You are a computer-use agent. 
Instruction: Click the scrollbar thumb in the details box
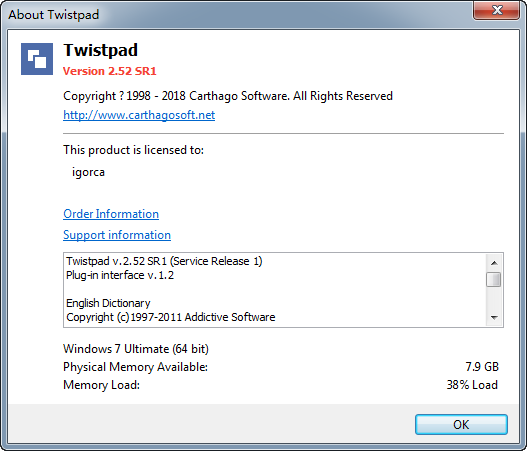tap(494, 279)
